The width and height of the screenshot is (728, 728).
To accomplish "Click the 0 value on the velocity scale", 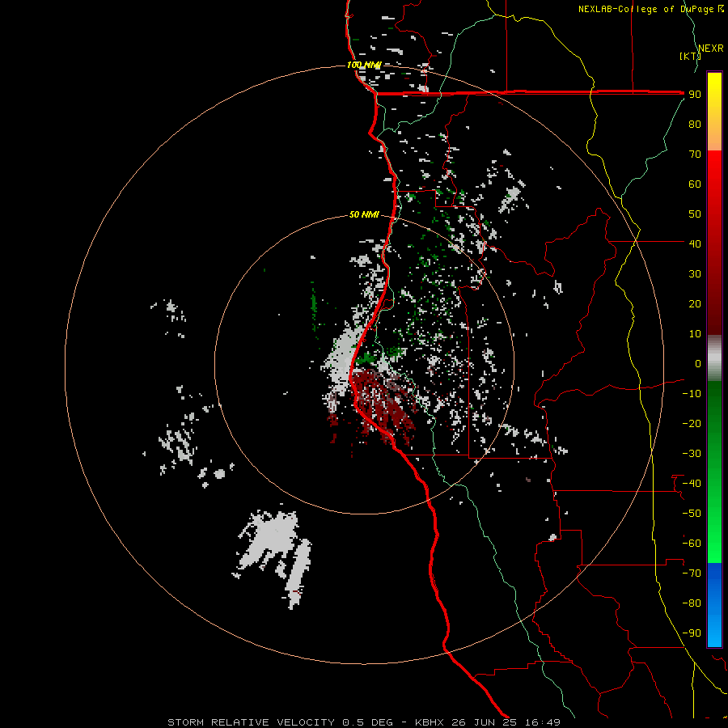I will click(x=698, y=363).
